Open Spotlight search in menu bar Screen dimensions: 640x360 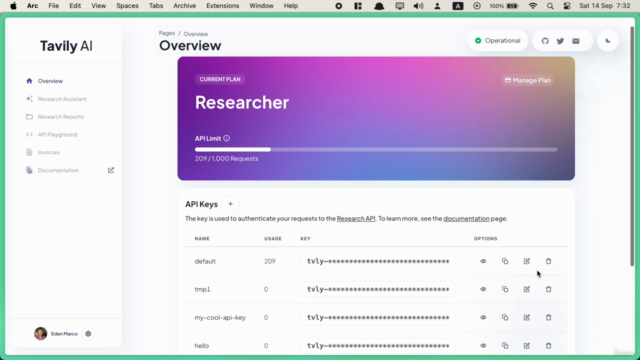pyautogui.click(x=550, y=6)
